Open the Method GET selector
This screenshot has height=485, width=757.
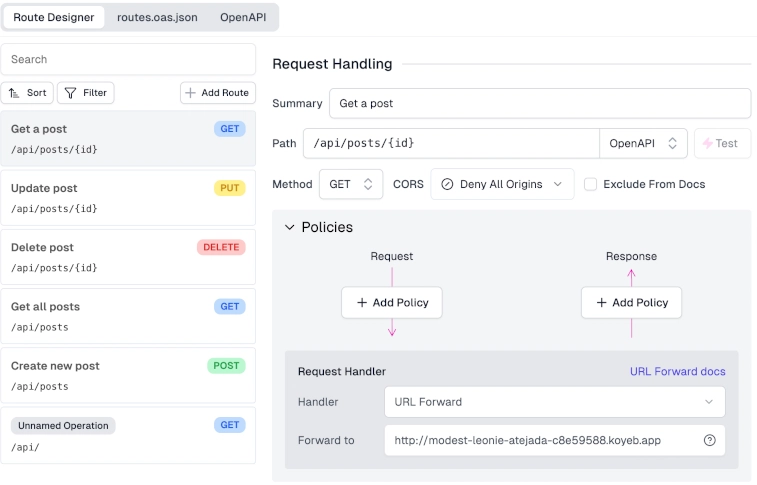click(351, 184)
